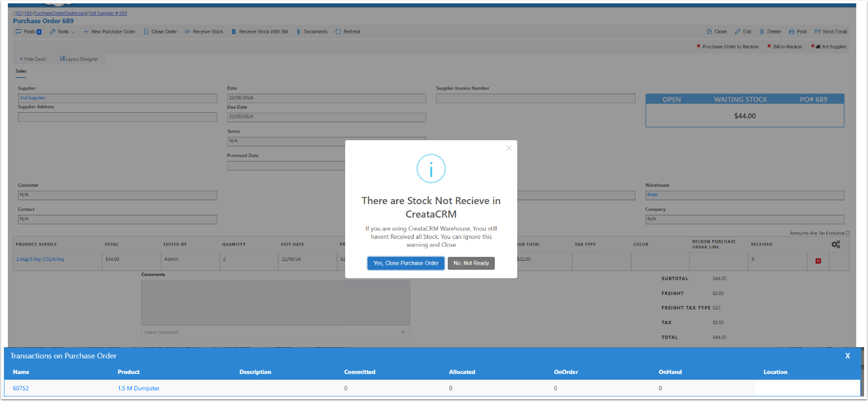Click the Print icon
The height and width of the screenshot is (401, 868).
[792, 32]
